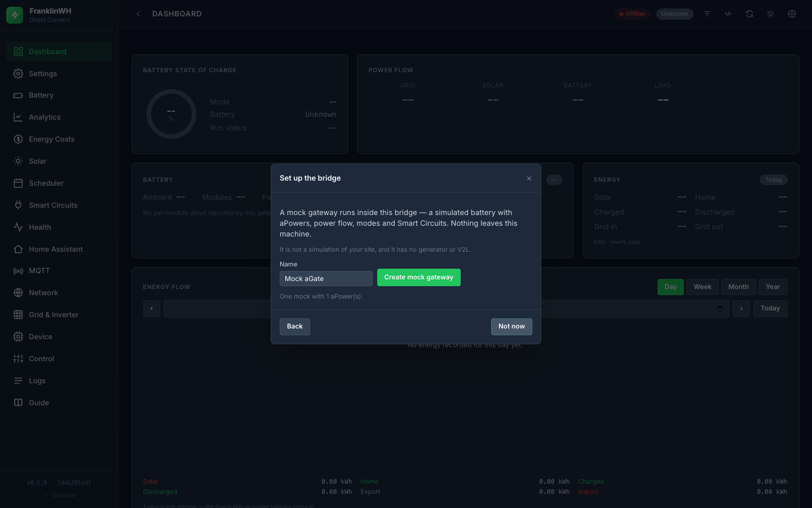Viewport: 812px width, 508px height.
Task: Click Create mock gateway button
Action: tap(419, 278)
